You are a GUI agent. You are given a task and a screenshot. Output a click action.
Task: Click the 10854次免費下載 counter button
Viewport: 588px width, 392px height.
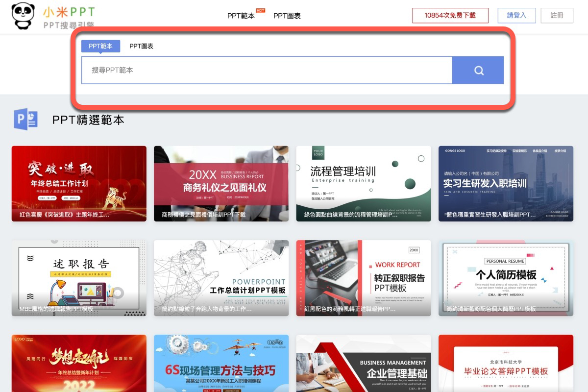pyautogui.click(x=450, y=15)
